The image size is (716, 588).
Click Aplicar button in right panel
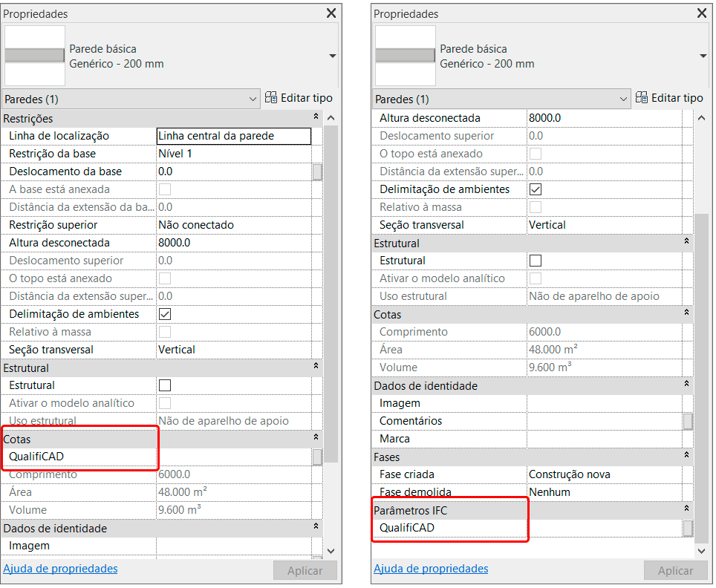click(675, 570)
